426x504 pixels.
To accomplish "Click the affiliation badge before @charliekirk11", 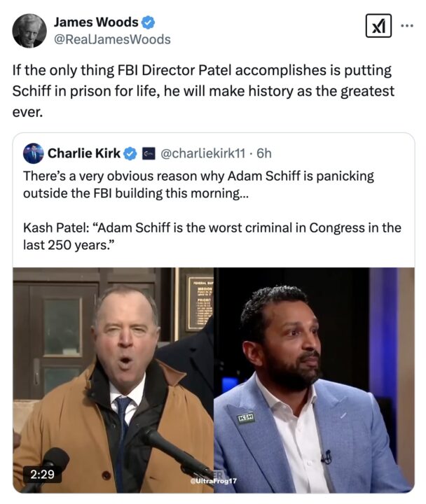I will point(149,153).
